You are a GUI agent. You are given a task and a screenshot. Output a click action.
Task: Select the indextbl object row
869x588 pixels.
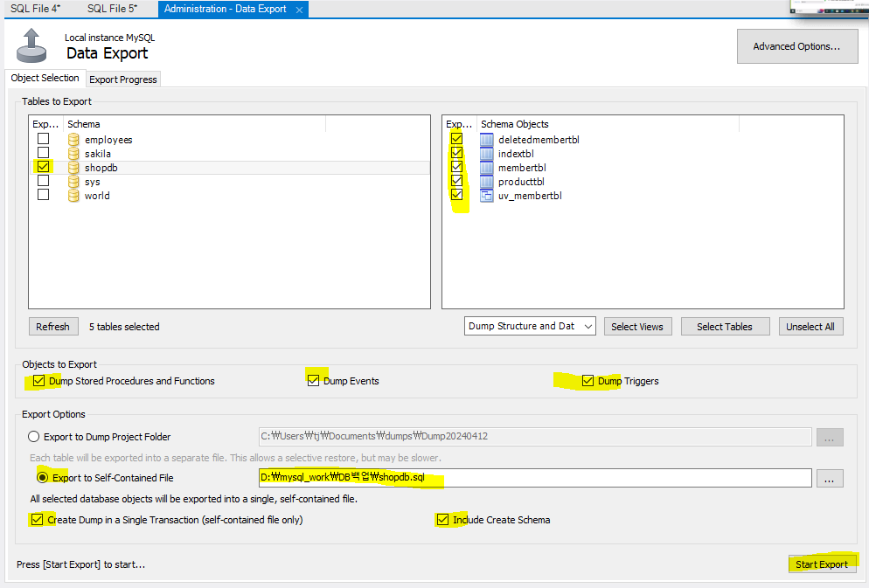click(643, 154)
